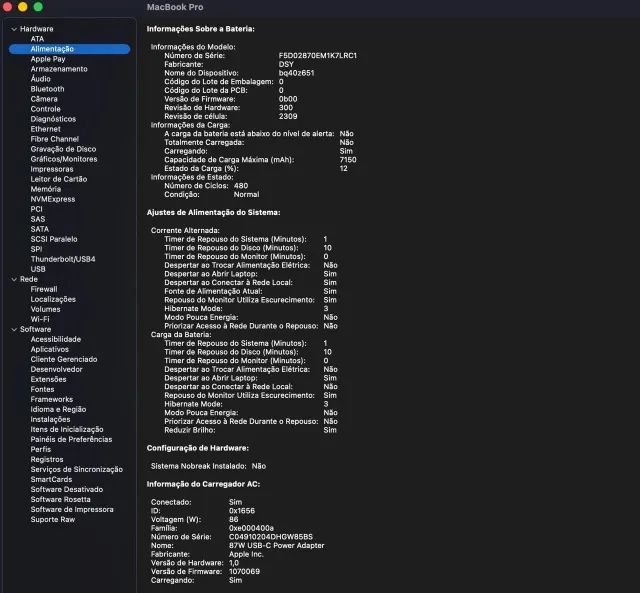Viewport: 640px width, 593px height.
Task: Open Firewall under Rede
Action: point(44,289)
